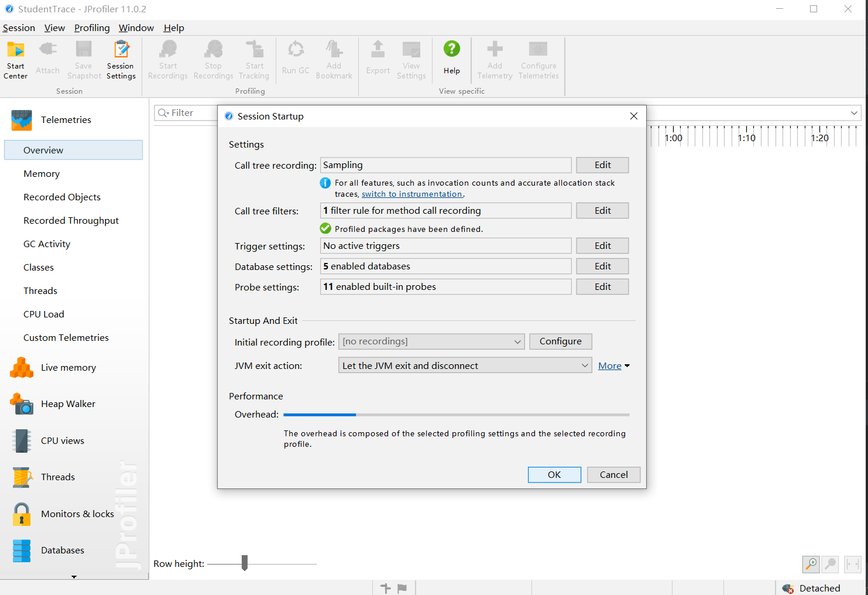This screenshot has height=595, width=868.
Task: Click Configure for initial recording profile
Action: (x=561, y=341)
